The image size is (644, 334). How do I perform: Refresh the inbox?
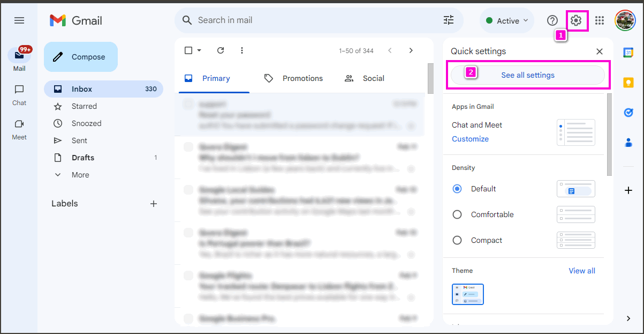(221, 50)
